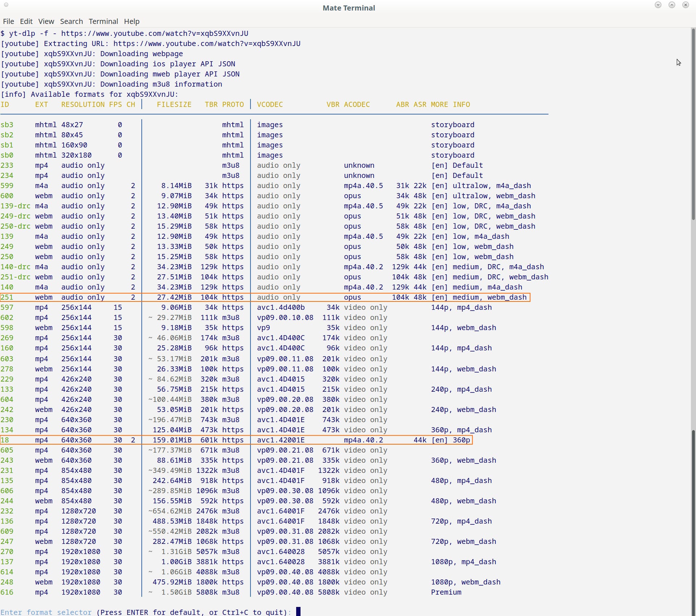Click highlighted format ID 18
696x616 pixels.
tap(5, 440)
